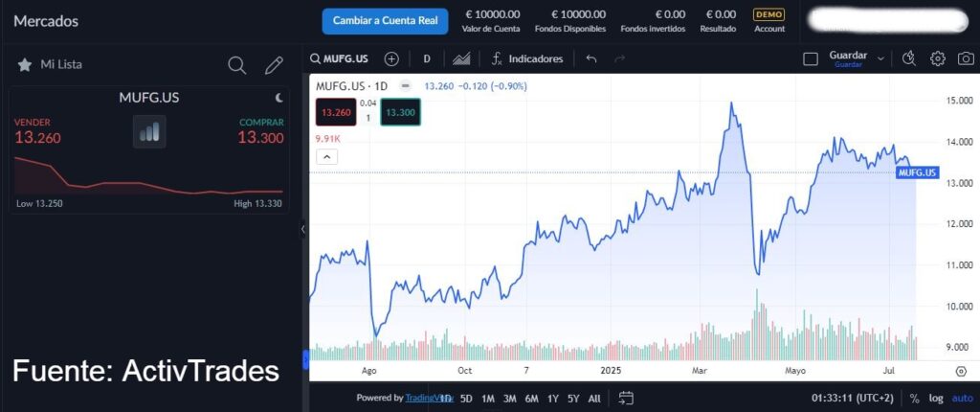Click the Cambiar a Cuenta Real button
980x412 pixels.
click(385, 20)
